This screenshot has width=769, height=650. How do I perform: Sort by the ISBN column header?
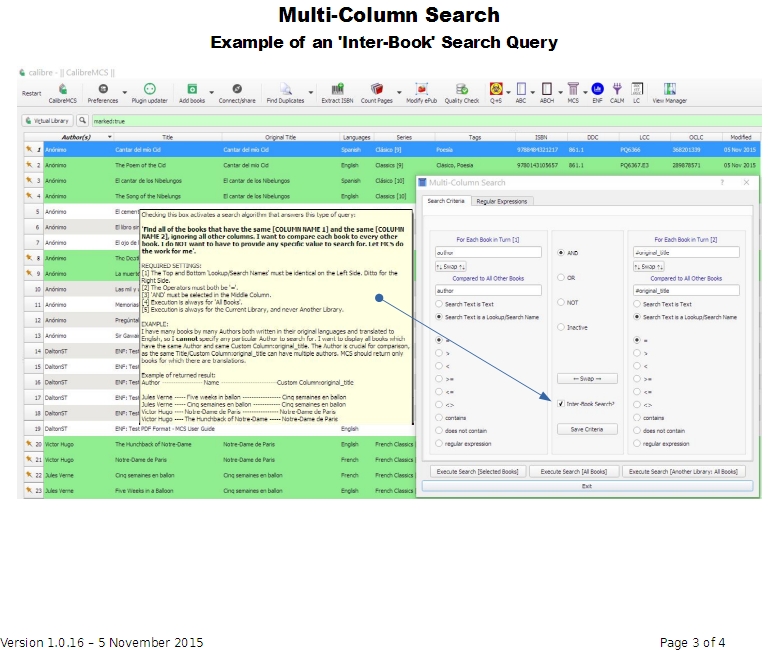[x=541, y=137]
